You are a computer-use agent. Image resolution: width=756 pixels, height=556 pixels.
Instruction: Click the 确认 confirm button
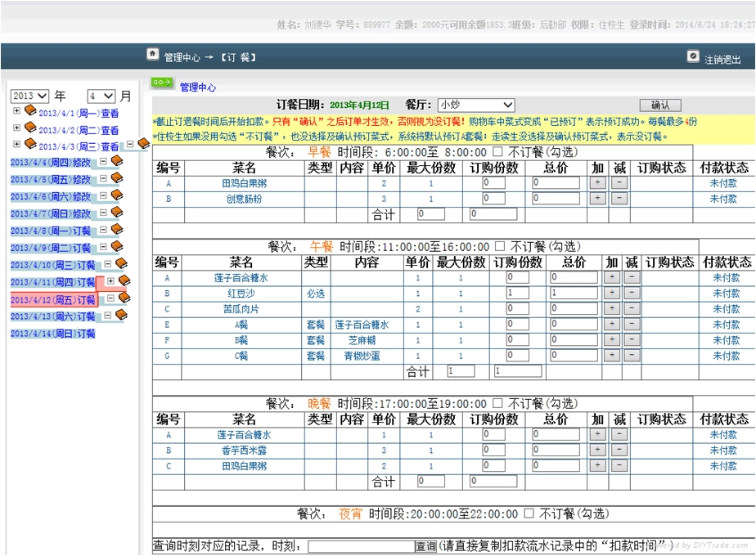(659, 105)
